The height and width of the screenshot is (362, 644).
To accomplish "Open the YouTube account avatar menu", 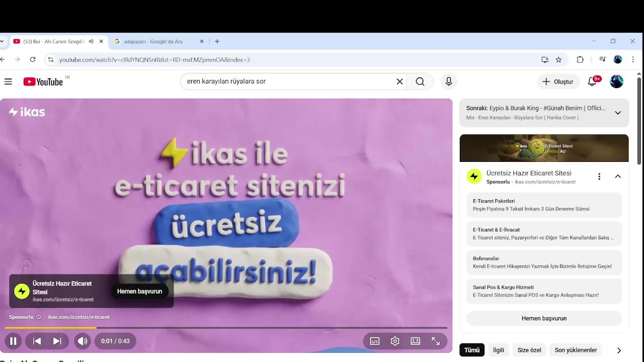I will [616, 81].
